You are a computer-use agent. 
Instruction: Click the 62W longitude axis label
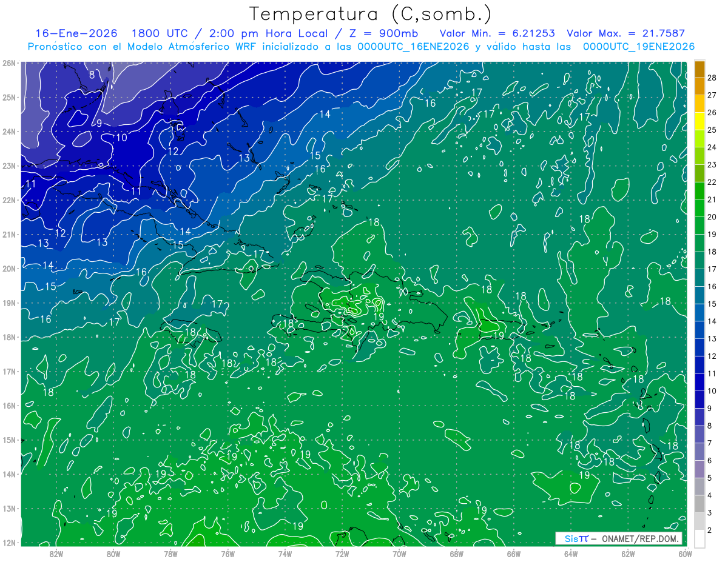pos(628,553)
